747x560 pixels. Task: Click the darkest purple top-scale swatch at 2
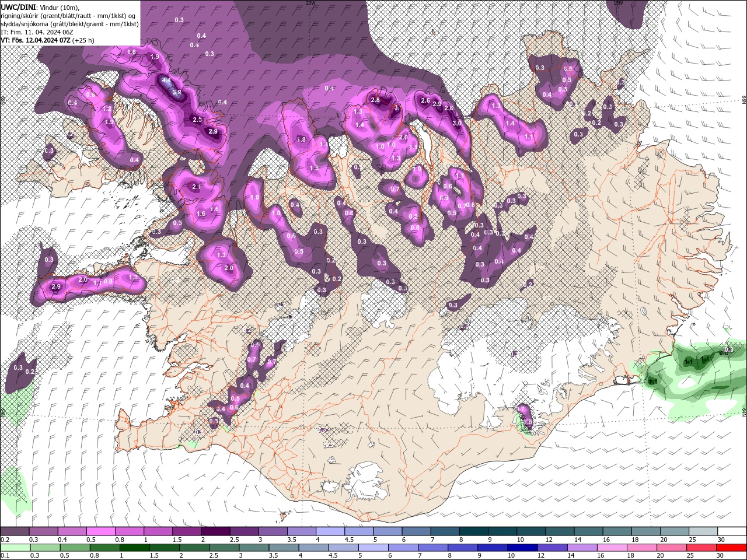click(216, 531)
